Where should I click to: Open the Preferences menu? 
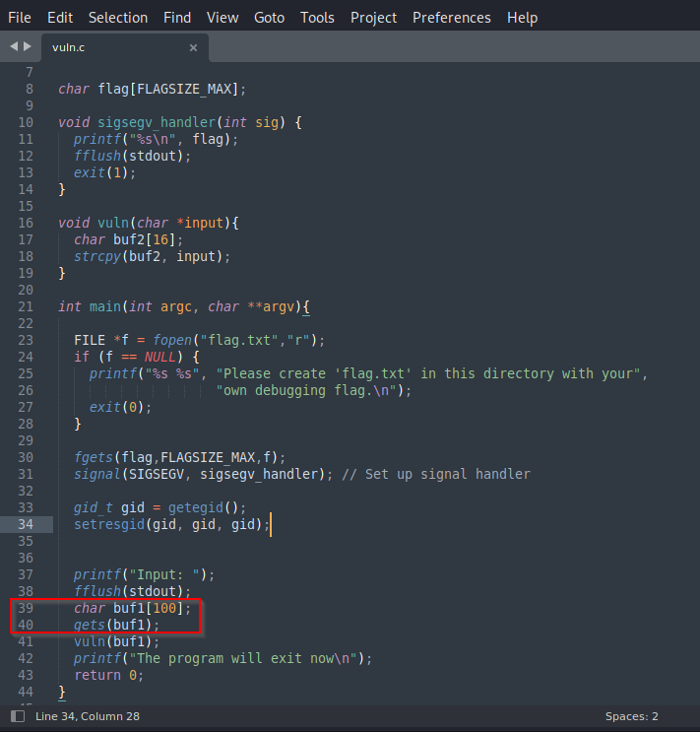pyautogui.click(x=452, y=18)
